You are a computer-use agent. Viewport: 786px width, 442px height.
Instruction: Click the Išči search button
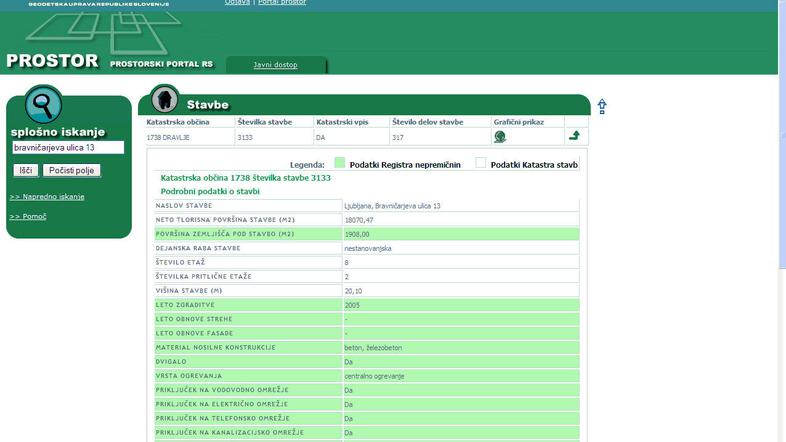coord(26,171)
